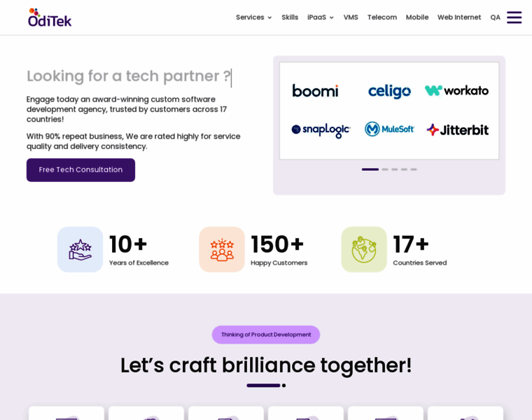Click the snapLogic logo

[321, 130]
